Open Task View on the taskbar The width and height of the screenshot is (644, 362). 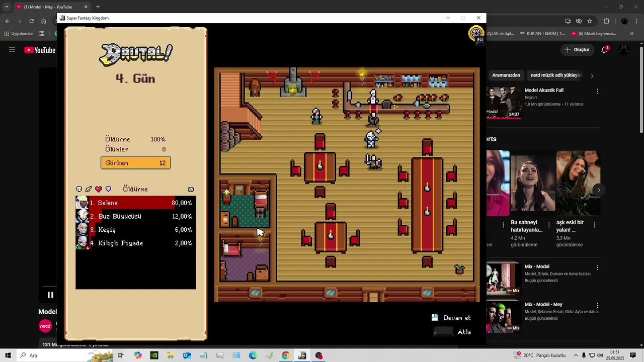pyautogui.click(x=121, y=355)
